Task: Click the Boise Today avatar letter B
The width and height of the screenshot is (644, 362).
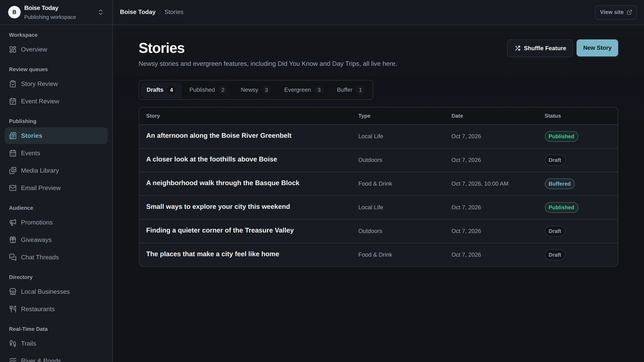Action: 14,12
